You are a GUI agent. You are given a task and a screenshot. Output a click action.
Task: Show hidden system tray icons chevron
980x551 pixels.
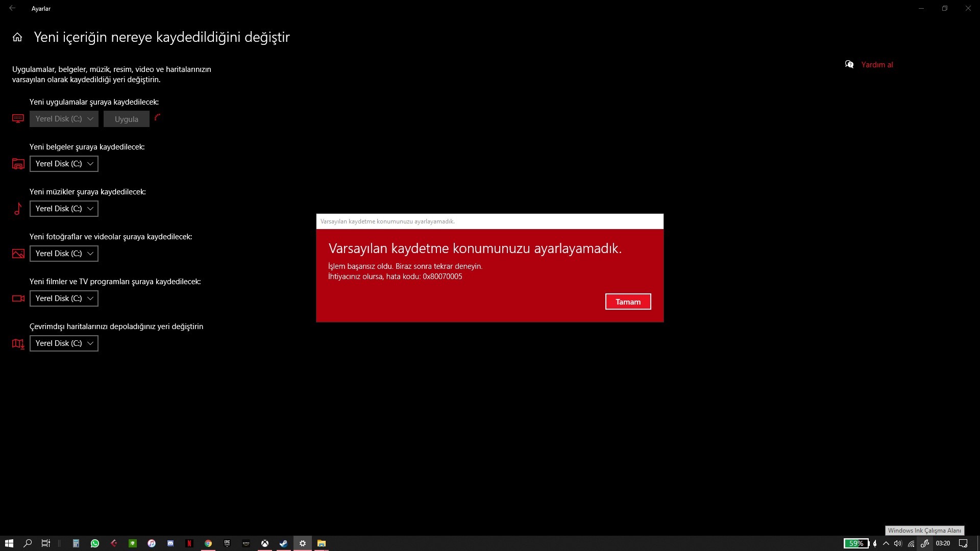click(886, 543)
